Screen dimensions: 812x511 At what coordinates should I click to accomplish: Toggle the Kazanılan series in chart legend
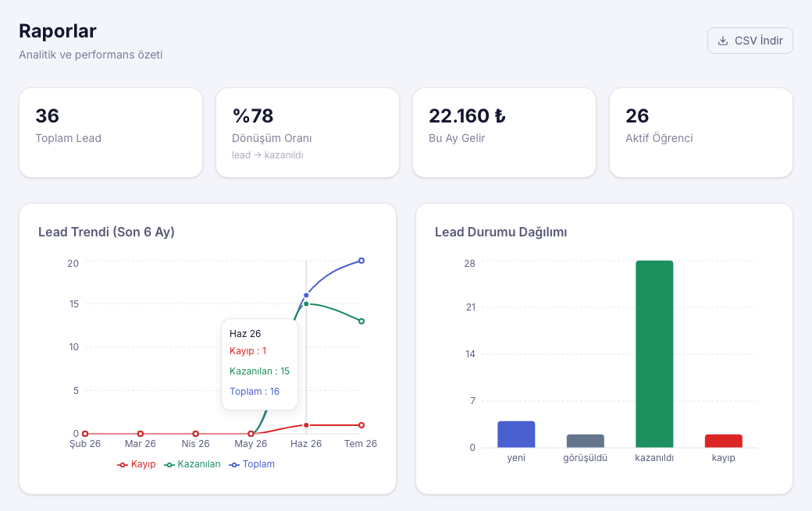coord(192,464)
